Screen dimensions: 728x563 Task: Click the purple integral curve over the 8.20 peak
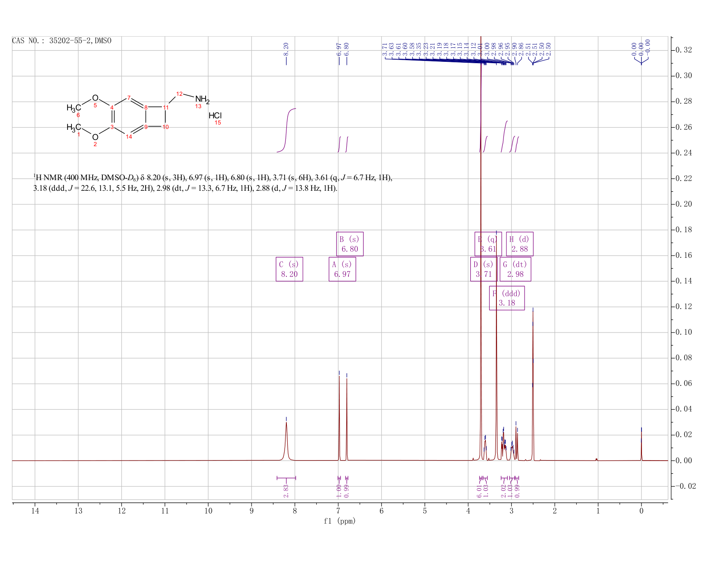[x=287, y=130]
